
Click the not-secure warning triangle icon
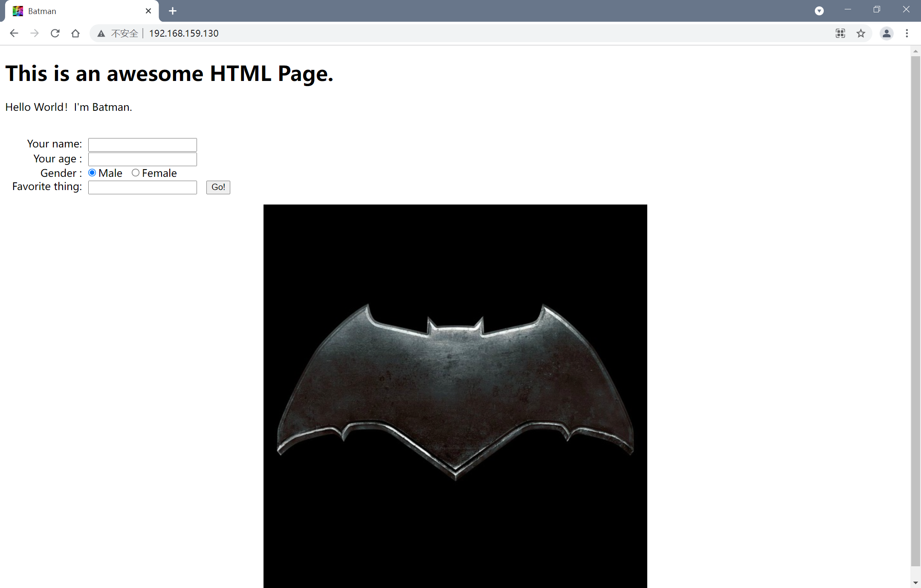[101, 34]
